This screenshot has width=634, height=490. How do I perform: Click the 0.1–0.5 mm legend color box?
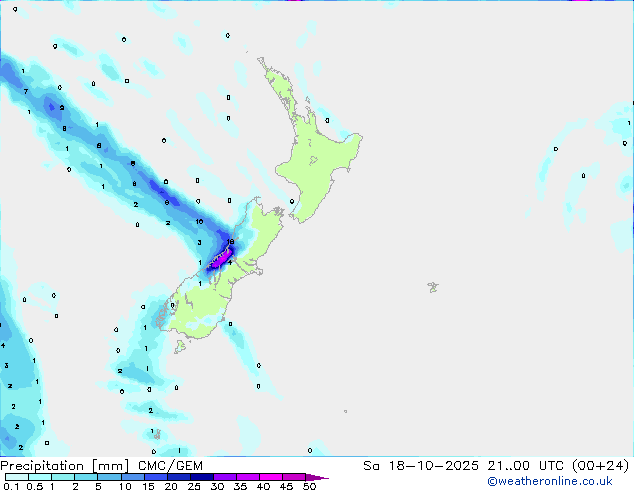(x=17, y=477)
